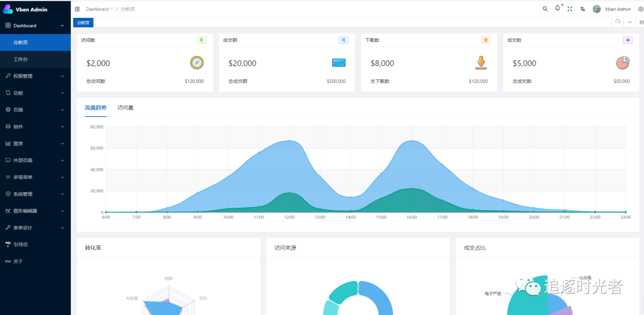Click the 16:00 peak point on chart
644x315 pixels.
[411, 141]
